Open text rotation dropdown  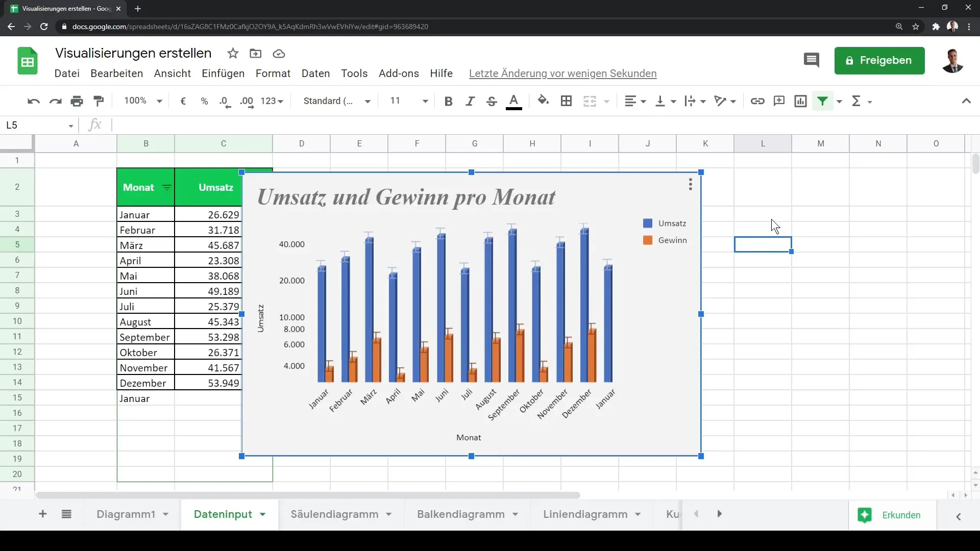tap(725, 101)
